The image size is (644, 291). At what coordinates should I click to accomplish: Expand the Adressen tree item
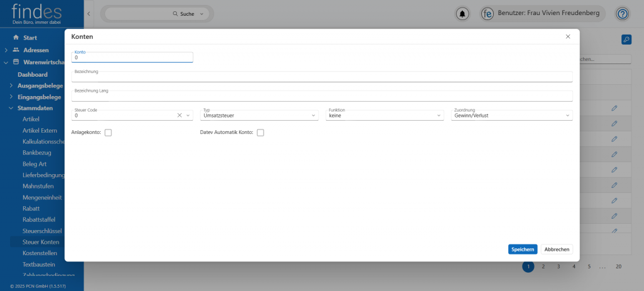(6, 50)
